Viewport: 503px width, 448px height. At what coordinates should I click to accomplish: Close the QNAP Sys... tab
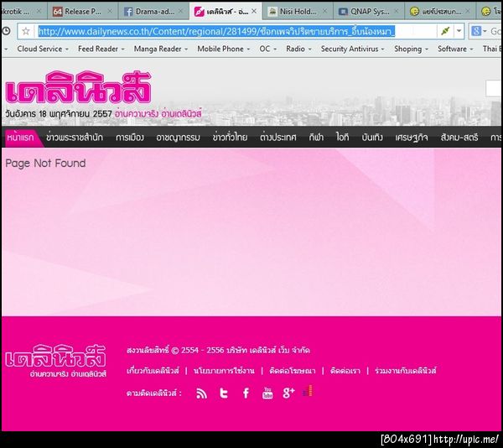(x=397, y=11)
